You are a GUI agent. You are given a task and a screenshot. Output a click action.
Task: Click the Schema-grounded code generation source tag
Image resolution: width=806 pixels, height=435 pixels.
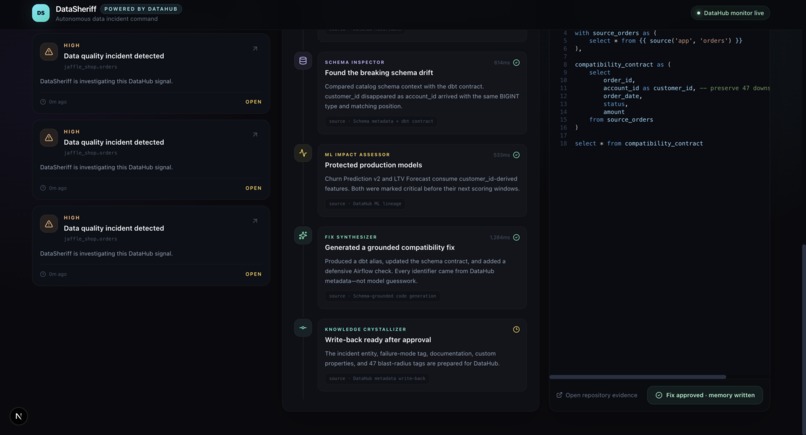tap(382, 296)
